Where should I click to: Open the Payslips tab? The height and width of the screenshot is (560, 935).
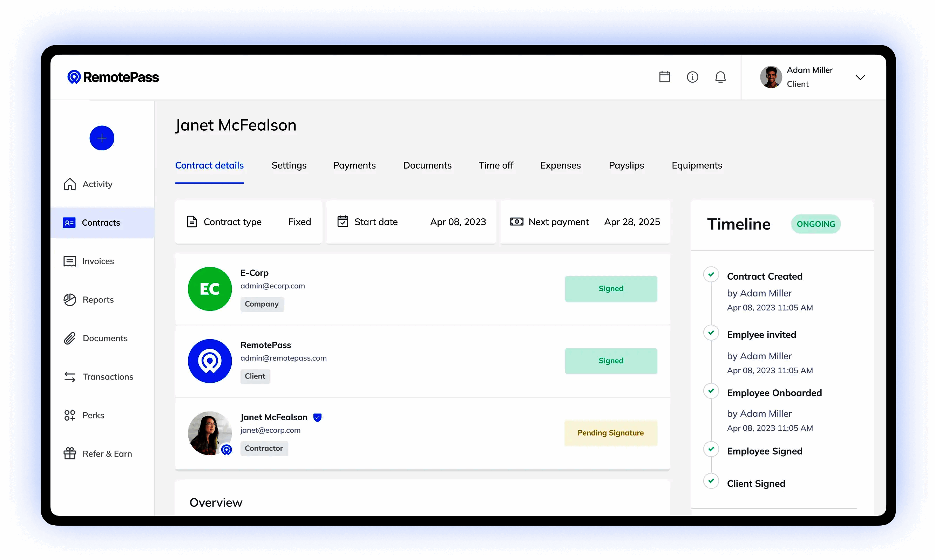pyautogui.click(x=626, y=166)
